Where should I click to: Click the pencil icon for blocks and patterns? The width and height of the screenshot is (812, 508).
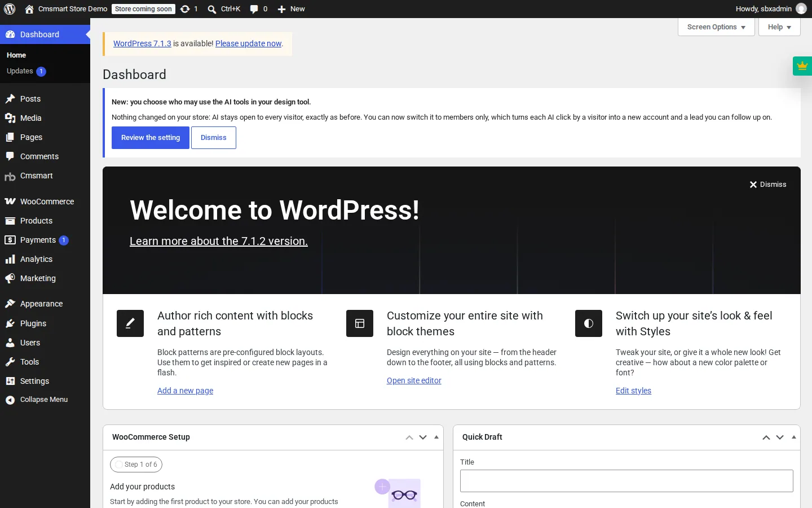coord(130,323)
